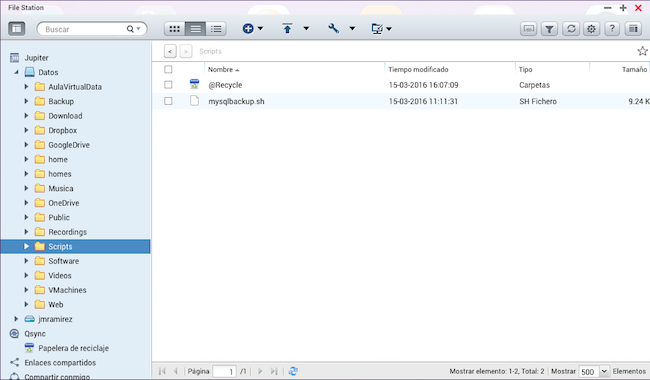Click the Scripts breadcrumb path
This screenshot has width=650, height=380.
tap(210, 51)
